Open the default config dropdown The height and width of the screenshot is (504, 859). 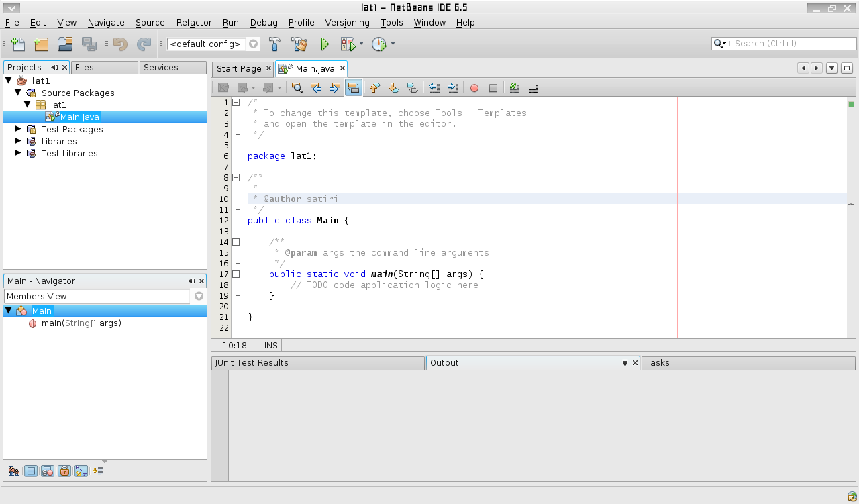[253, 44]
